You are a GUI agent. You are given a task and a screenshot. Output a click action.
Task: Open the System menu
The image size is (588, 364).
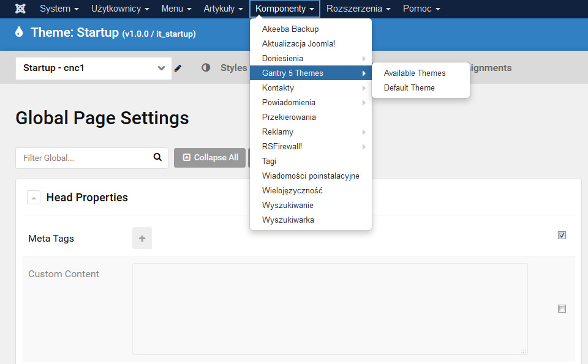point(59,9)
